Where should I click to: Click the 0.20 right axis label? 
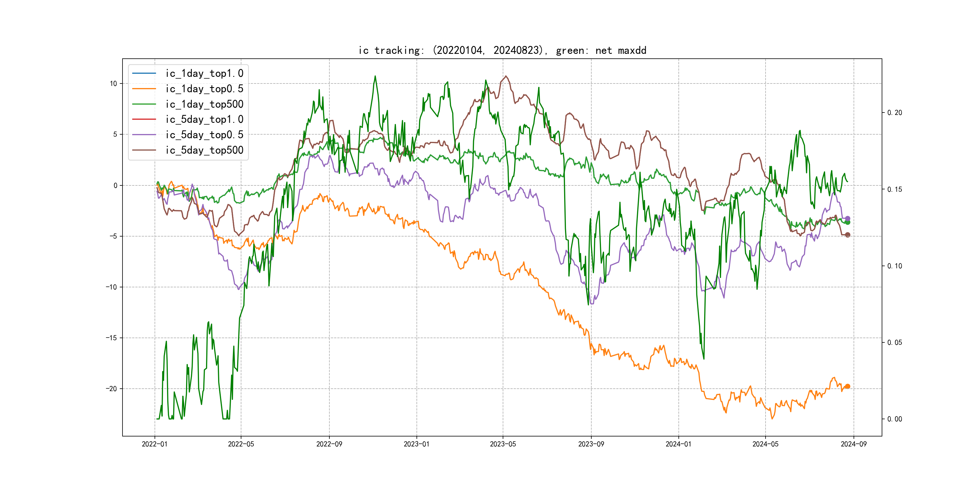(x=894, y=113)
